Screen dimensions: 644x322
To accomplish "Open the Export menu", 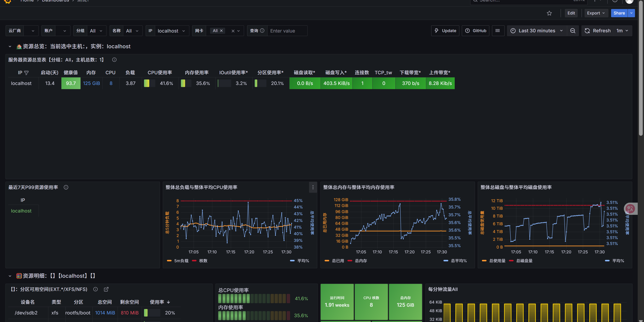I will 596,13.
